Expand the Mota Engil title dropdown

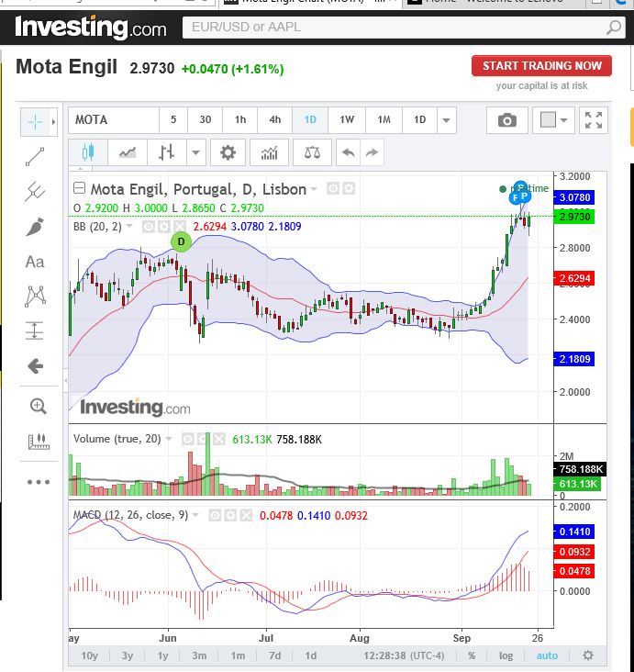[x=314, y=189]
